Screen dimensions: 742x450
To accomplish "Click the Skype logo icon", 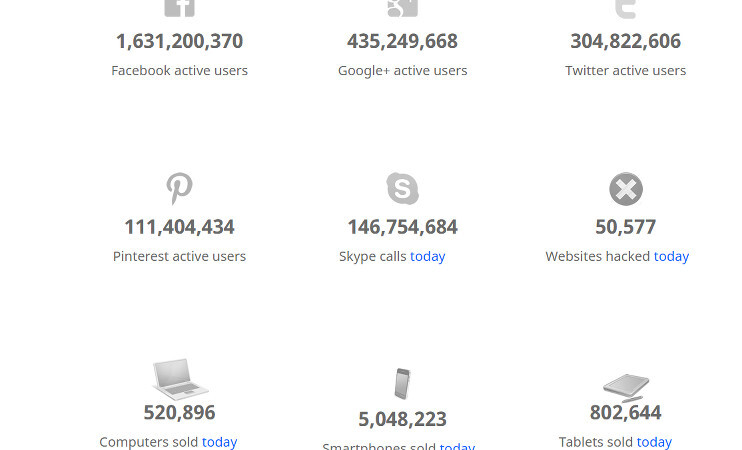I will (x=402, y=188).
